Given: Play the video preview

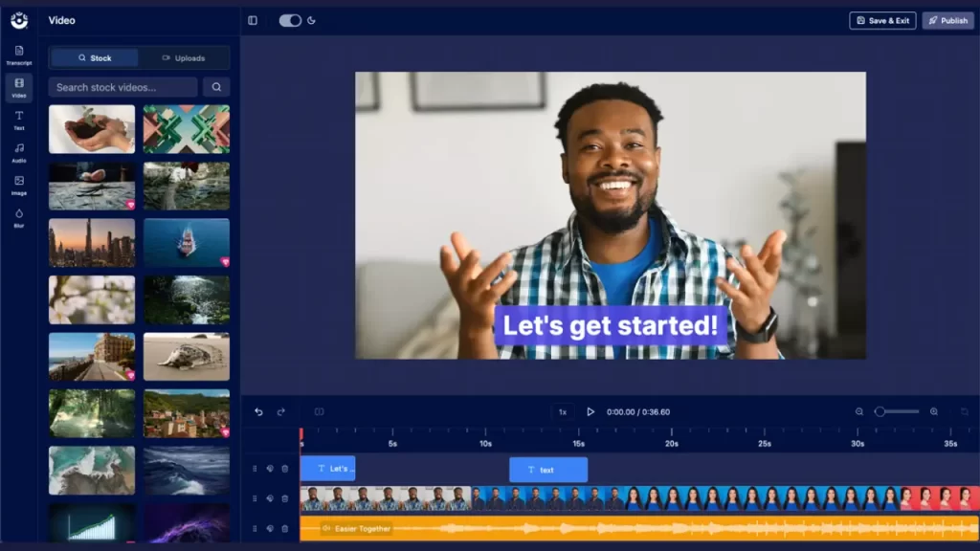Looking at the screenshot, I should click(x=590, y=412).
